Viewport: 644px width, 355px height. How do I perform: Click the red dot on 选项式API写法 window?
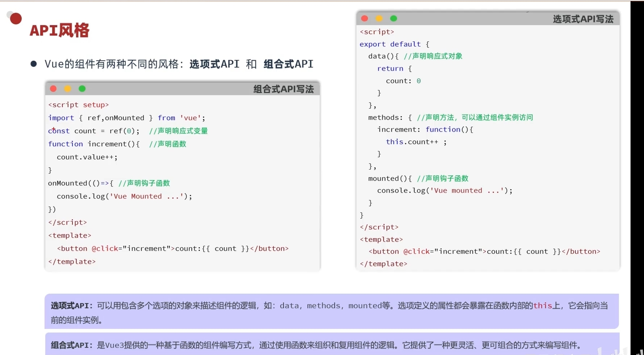click(365, 19)
